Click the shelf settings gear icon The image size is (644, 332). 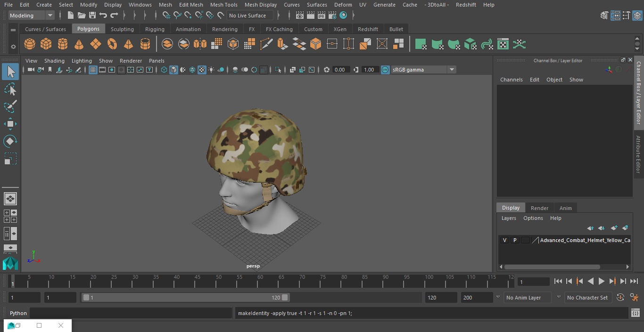(x=13, y=46)
